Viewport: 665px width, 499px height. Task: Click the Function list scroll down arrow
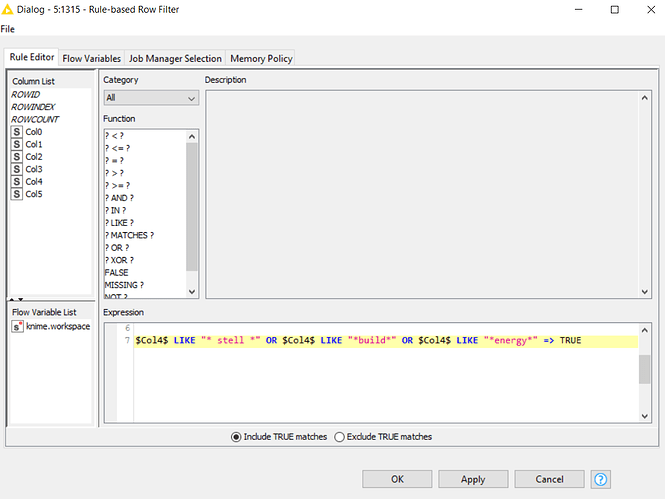pyautogui.click(x=192, y=292)
